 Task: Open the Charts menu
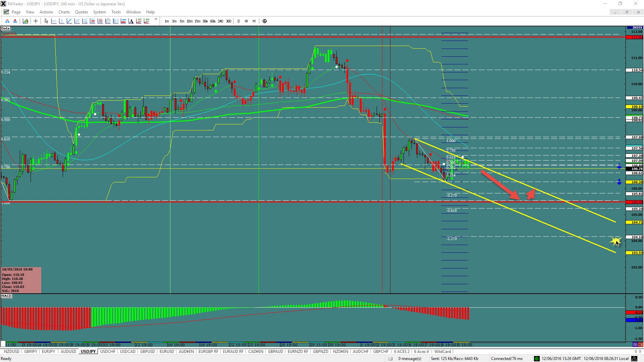tap(64, 12)
